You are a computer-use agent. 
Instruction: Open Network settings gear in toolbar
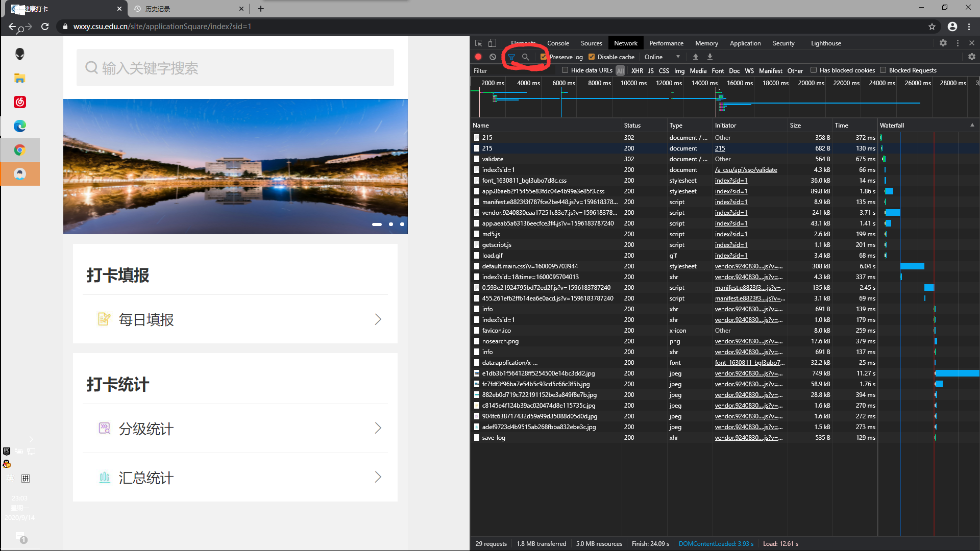point(971,57)
